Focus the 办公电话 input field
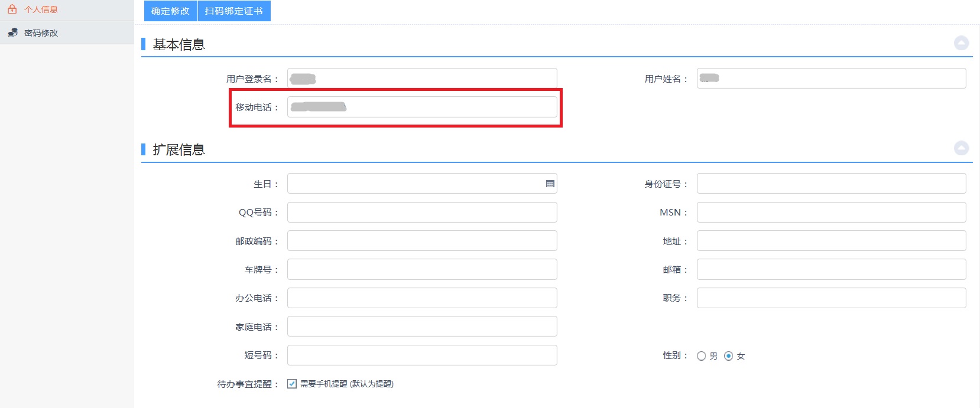Image resolution: width=980 pixels, height=408 pixels. click(x=422, y=298)
